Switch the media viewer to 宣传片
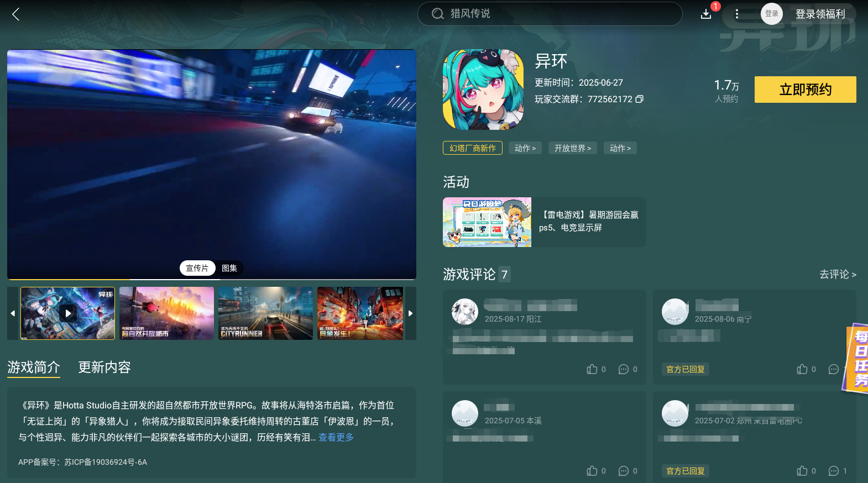The height and width of the screenshot is (483, 868). [197, 268]
